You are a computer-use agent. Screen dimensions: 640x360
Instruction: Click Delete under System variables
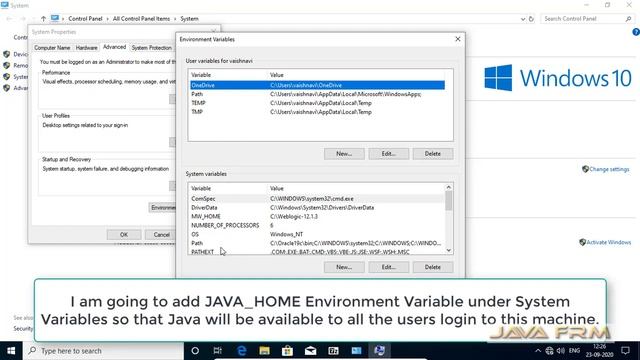[433, 267]
